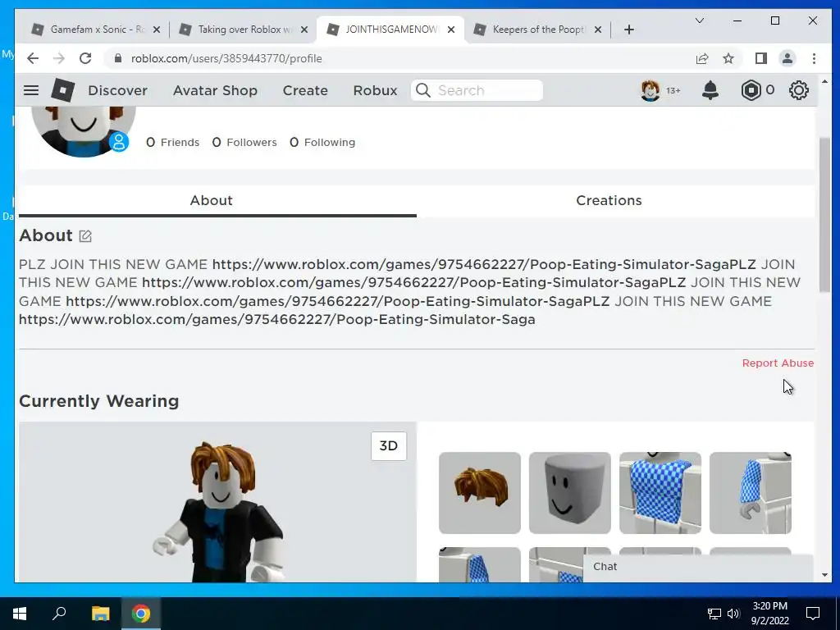The height and width of the screenshot is (630, 840).
Task: Toggle the browser side panel
Action: click(x=760, y=58)
